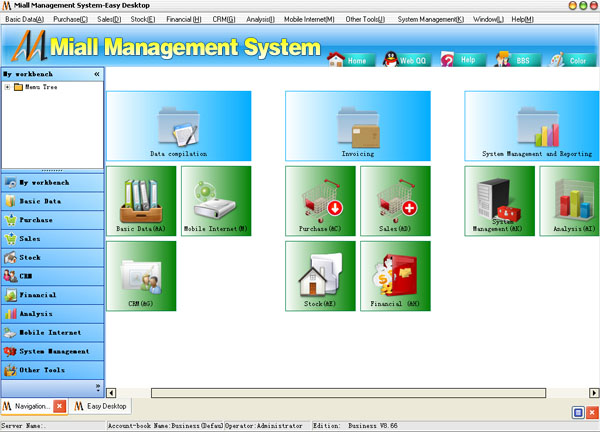Select Mobile Internet in sidebar
The width and height of the screenshot is (600, 432).
tap(52, 333)
